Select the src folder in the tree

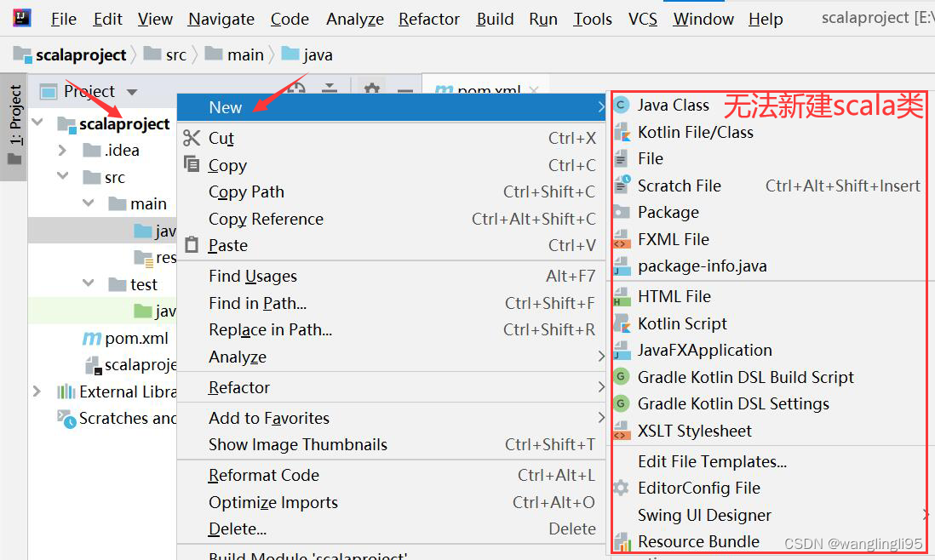point(114,178)
